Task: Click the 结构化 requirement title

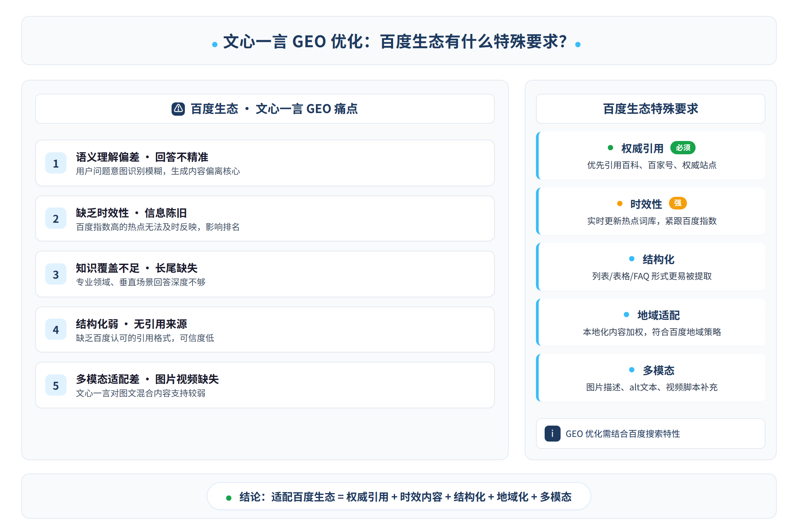Action: [658, 260]
